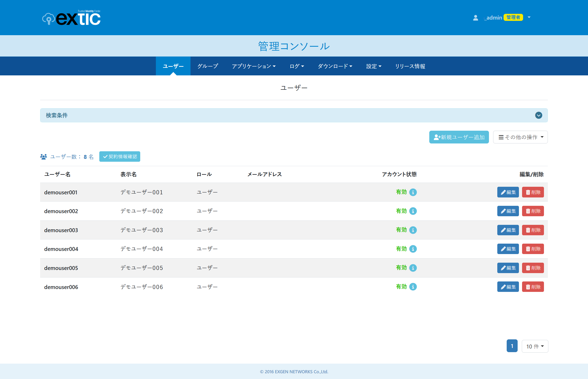Click username demouser005

click(x=61, y=268)
